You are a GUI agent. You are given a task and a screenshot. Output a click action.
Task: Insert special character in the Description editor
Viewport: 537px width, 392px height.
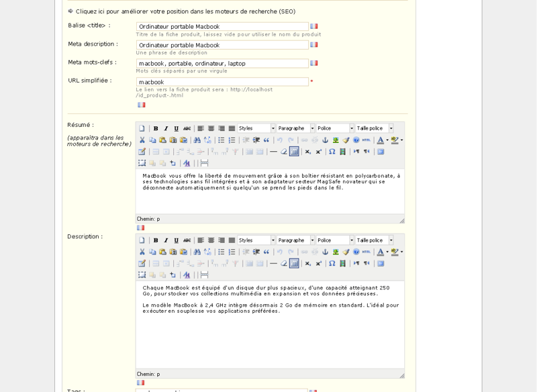tap(332, 264)
